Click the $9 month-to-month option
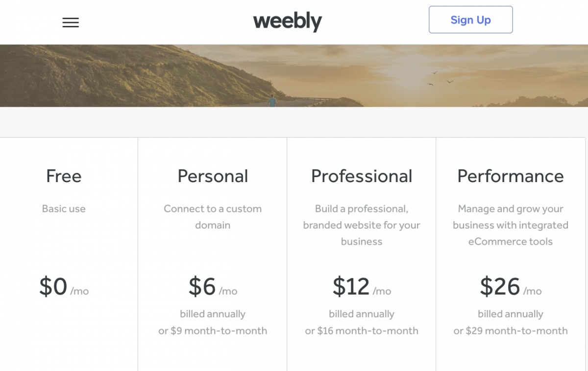The height and width of the screenshot is (371, 588). [213, 331]
